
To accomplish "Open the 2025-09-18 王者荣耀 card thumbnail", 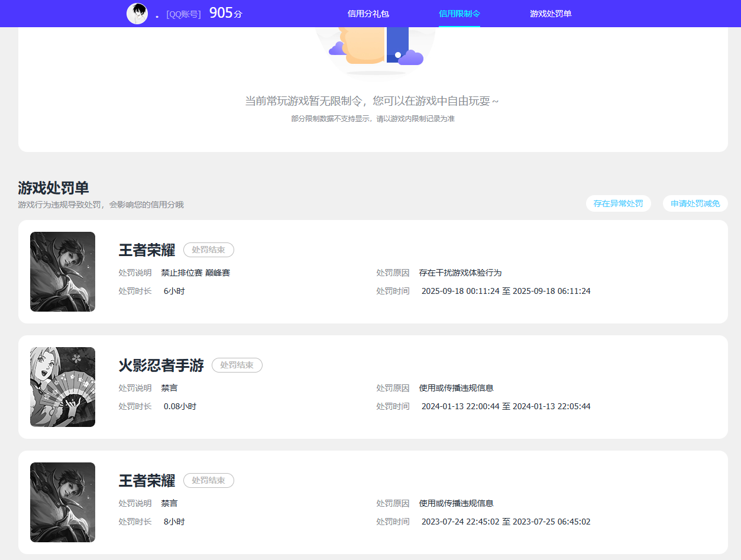I will click(x=63, y=271).
